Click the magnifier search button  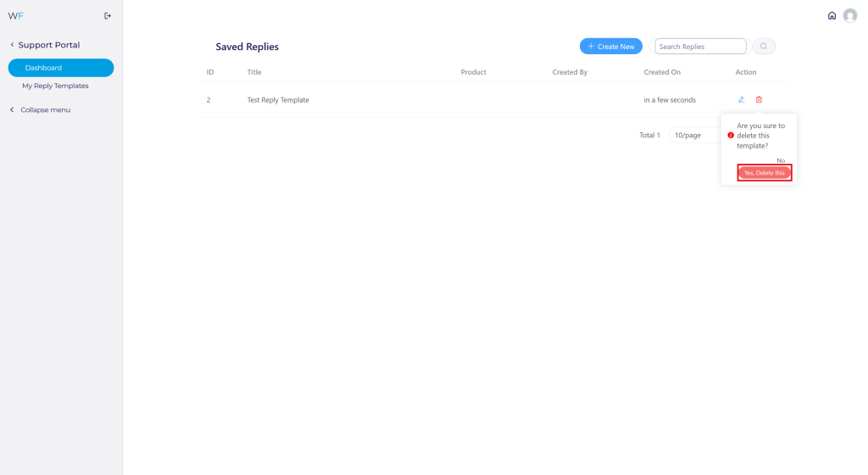[x=764, y=46]
